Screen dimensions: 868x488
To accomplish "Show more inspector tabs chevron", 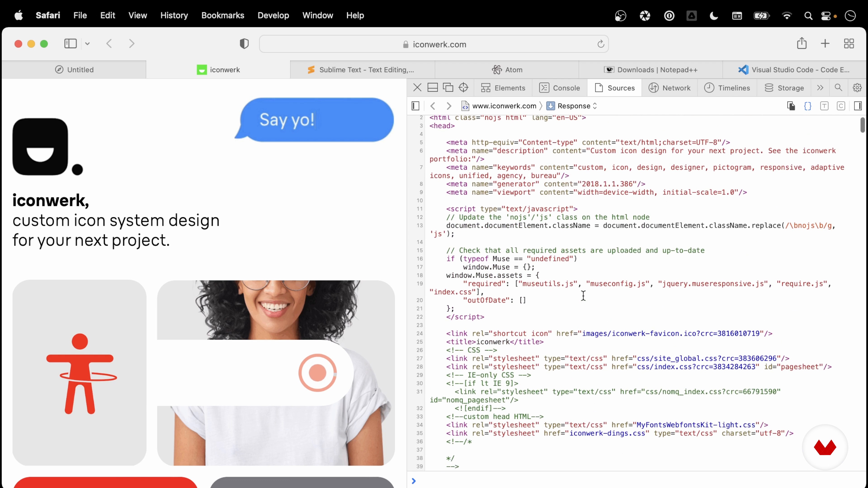I will point(820,88).
